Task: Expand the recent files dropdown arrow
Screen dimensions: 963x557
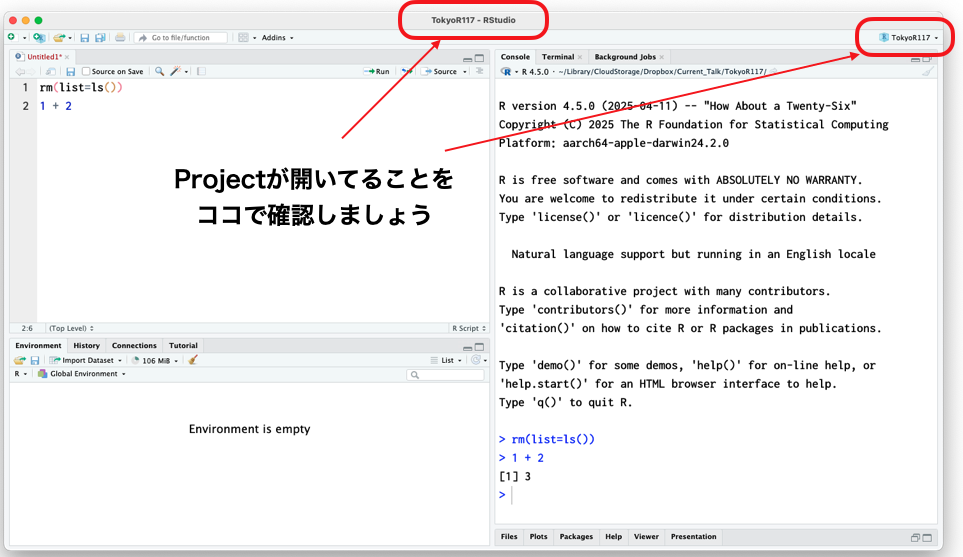Action: pyautogui.click(x=70, y=38)
